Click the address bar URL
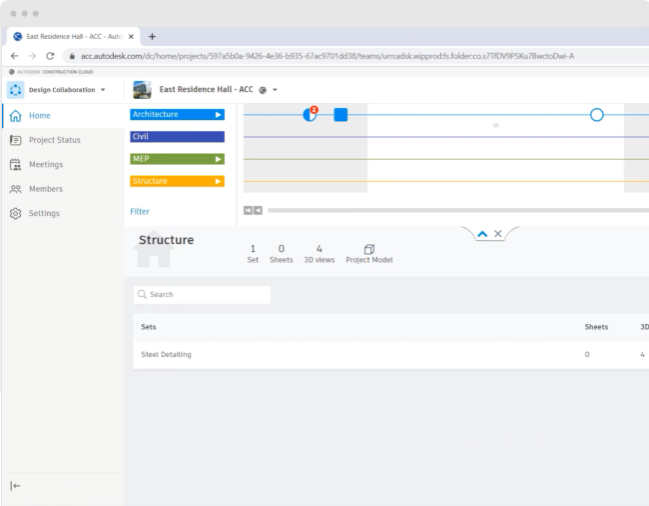The height and width of the screenshot is (506, 649). 327,56
